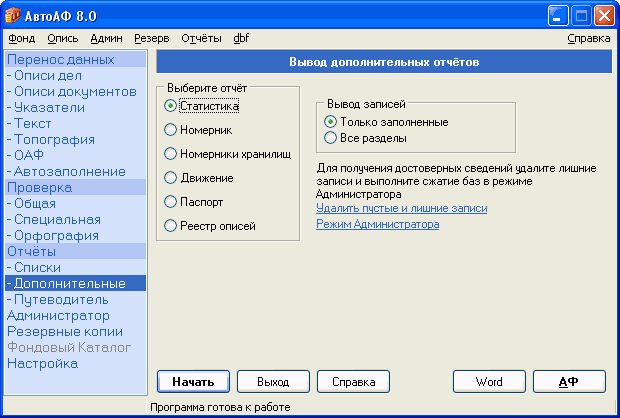Click the Начать button

coord(193,382)
